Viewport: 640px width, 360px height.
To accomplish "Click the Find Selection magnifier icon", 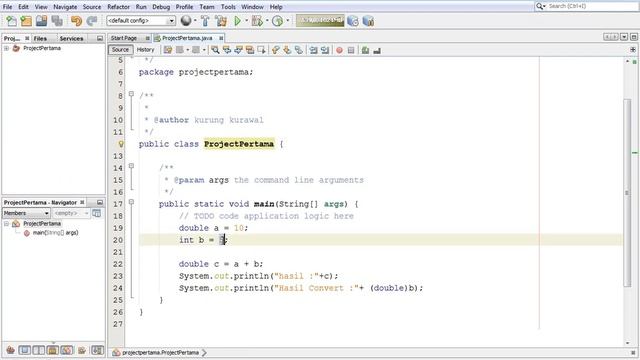I will (x=215, y=50).
